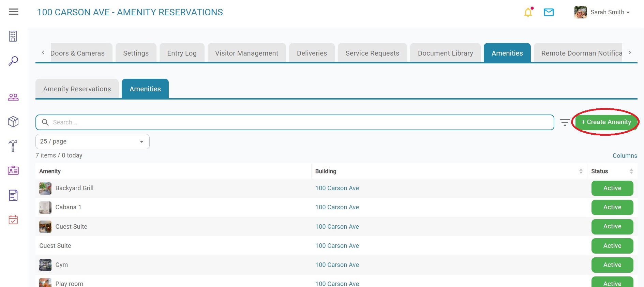This screenshot has height=287, width=644.
Task: Open the calendar check icon in sidebar
Action: click(13, 220)
